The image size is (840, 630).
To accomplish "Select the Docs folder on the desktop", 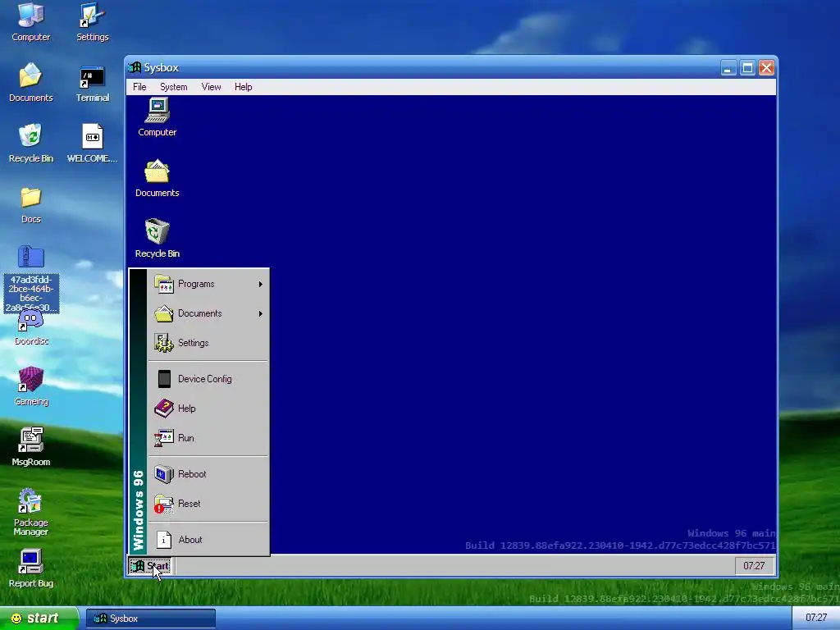I will pyautogui.click(x=30, y=203).
